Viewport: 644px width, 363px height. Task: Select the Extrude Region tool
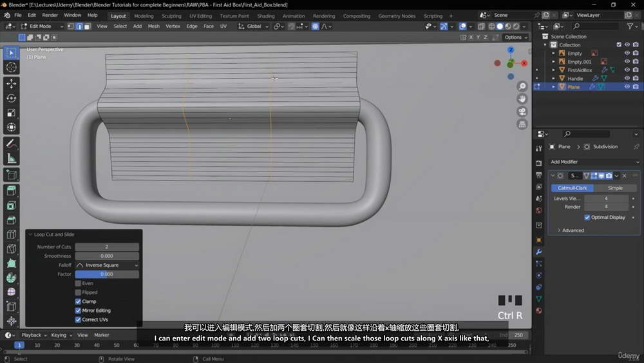click(11, 191)
